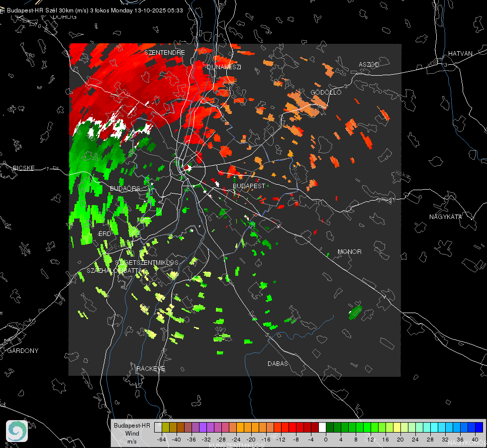
Task: Click the '24' legend value
Action: tap(415, 440)
